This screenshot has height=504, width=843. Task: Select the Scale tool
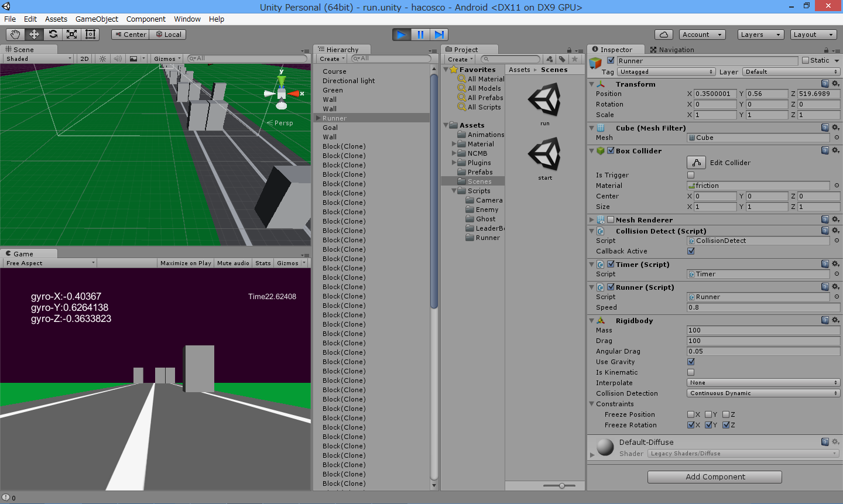pos(71,34)
